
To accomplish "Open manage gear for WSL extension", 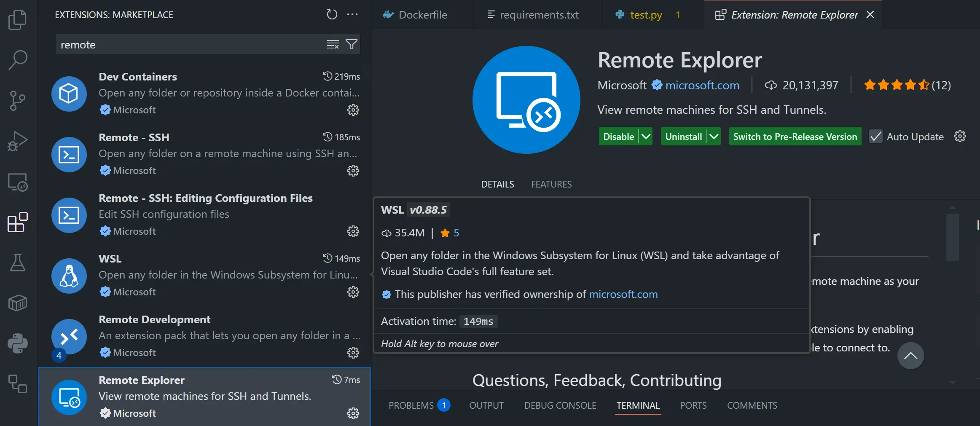I will tap(353, 292).
